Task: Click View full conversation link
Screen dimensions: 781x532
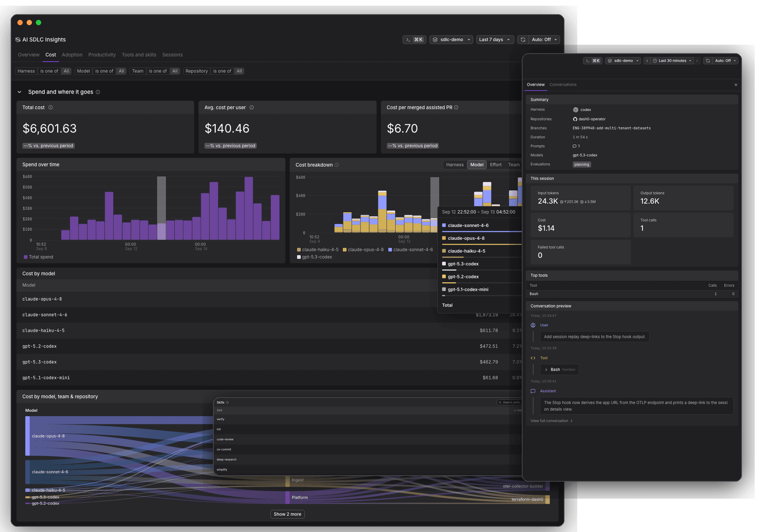Action: click(x=551, y=421)
